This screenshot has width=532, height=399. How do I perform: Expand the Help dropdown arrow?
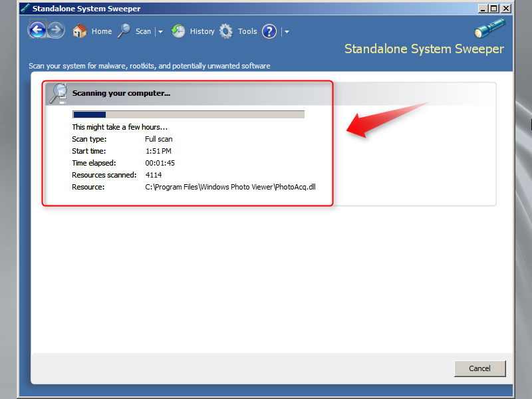coord(286,31)
